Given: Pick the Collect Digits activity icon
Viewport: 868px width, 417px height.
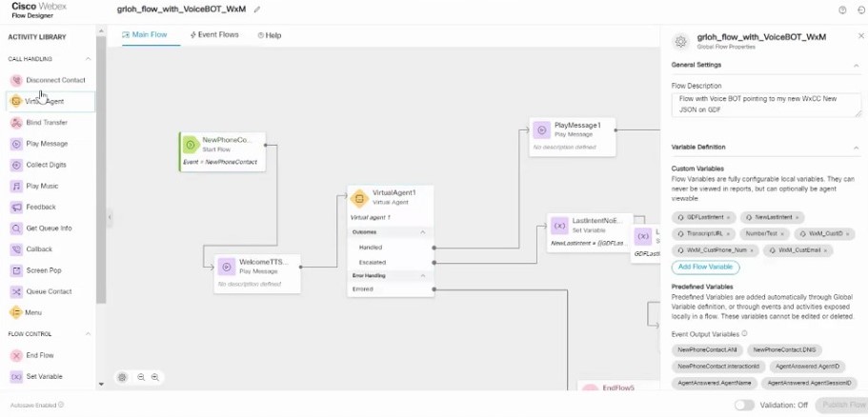Looking at the screenshot, I should tap(16, 165).
